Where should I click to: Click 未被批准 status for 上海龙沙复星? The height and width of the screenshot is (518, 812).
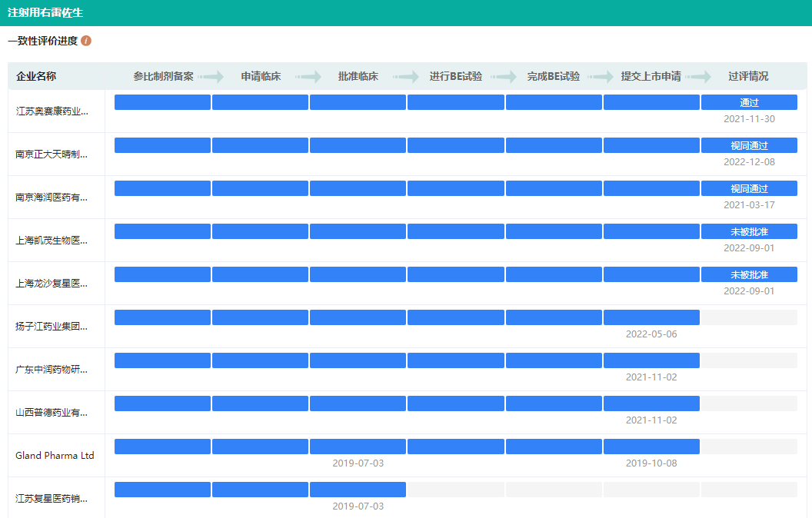(x=749, y=274)
